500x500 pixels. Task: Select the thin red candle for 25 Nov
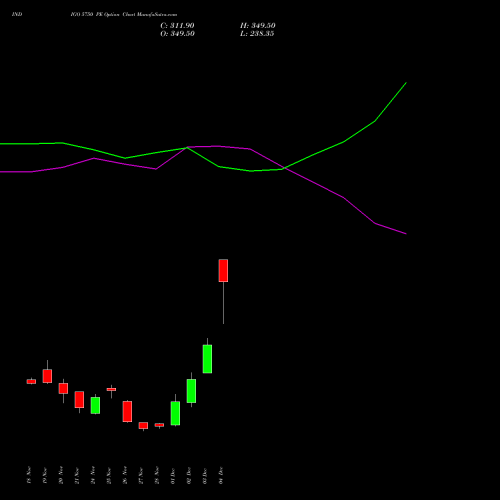click(x=111, y=389)
